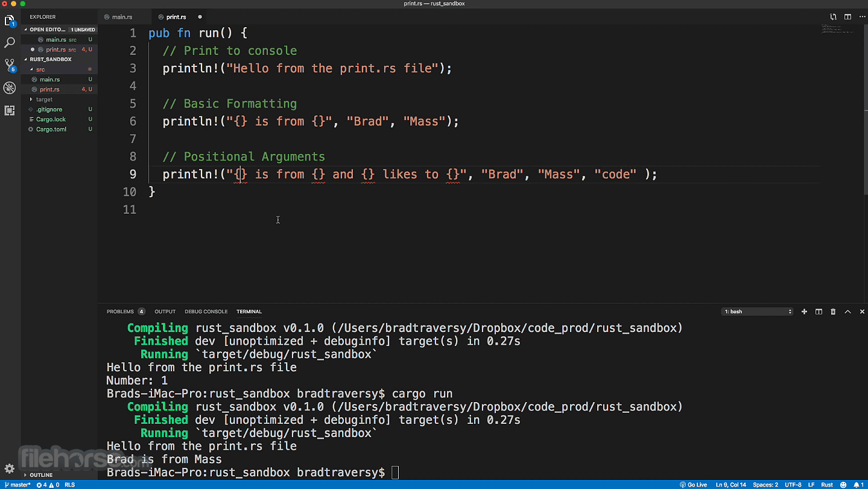This screenshot has width=868, height=489.
Task: Close the terminal panel
Action: point(862,312)
